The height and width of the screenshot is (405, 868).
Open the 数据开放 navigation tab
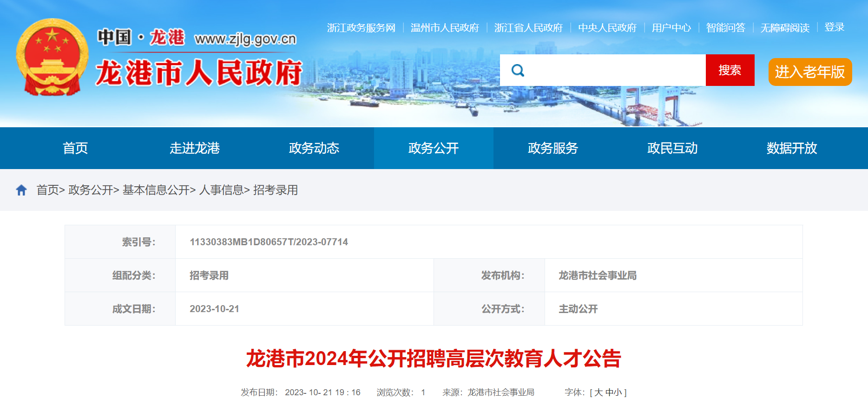(x=792, y=148)
